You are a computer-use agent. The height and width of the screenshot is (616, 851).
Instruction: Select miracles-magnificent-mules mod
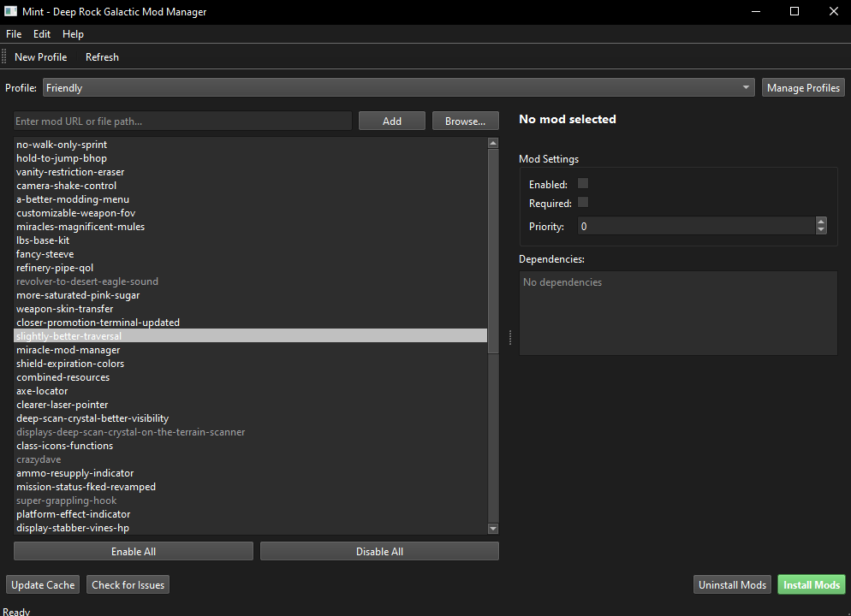250,227
